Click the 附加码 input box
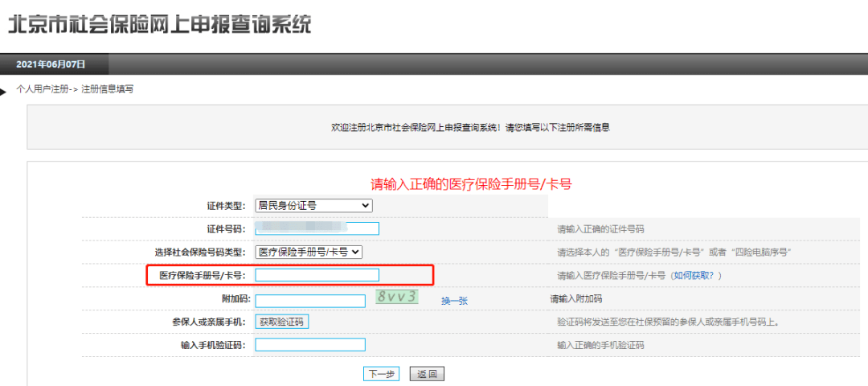The width and height of the screenshot is (868, 386). pos(310,301)
